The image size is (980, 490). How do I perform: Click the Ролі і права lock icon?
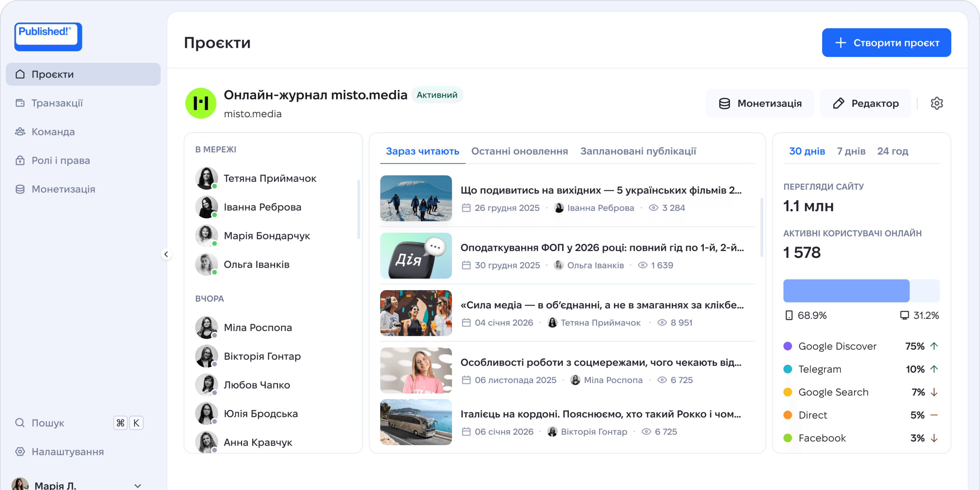point(20,161)
